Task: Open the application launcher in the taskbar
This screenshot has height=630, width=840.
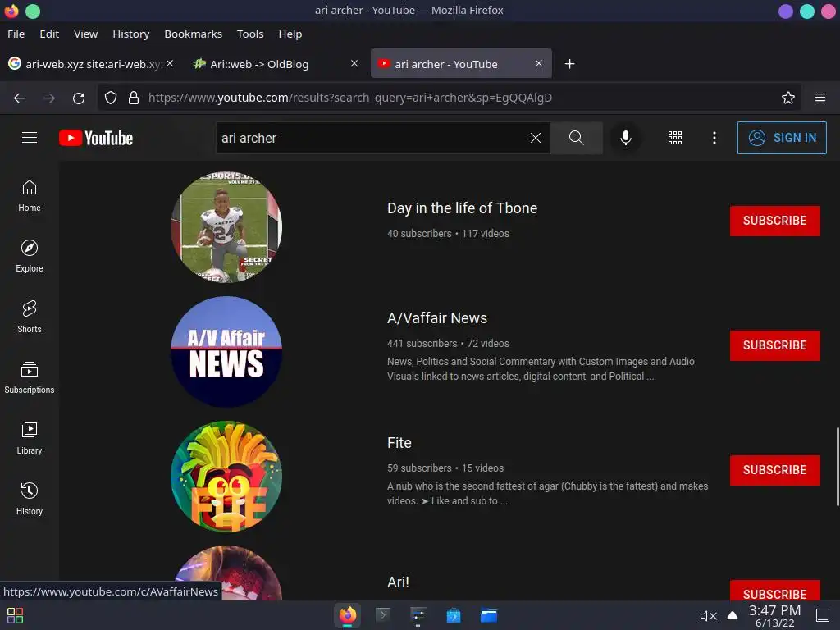Action: point(15,615)
